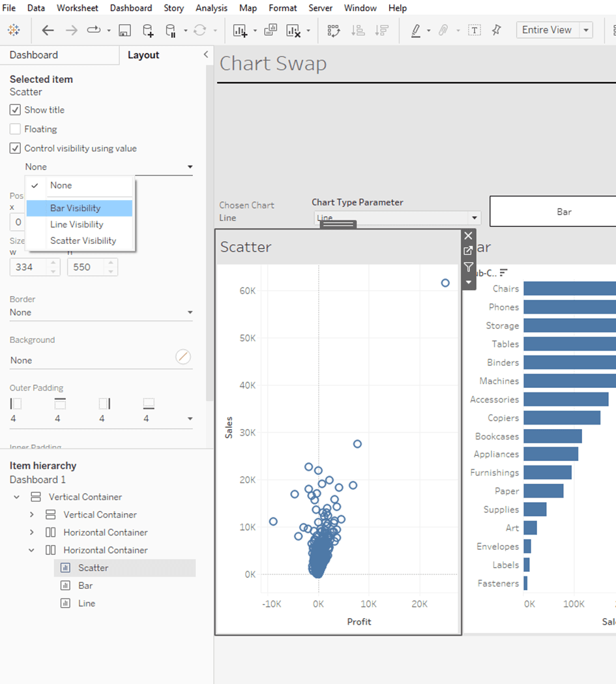Viewport: 616px width, 684px height.
Task: Collapse top-level Vertical Container in hierarchy
Action: click(16, 497)
